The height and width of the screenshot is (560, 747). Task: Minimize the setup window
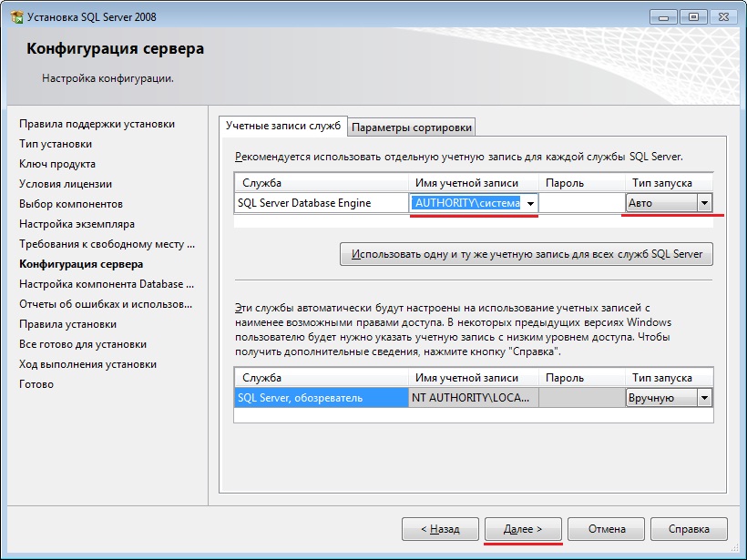click(x=663, y=17)
